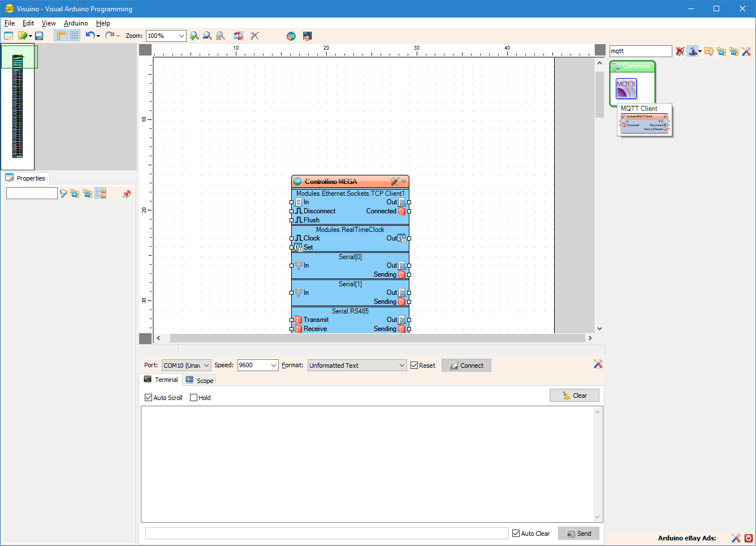Toggle the properties tree view icon
This screenshot has height=546, width=756.
click(x=101, y=194)
